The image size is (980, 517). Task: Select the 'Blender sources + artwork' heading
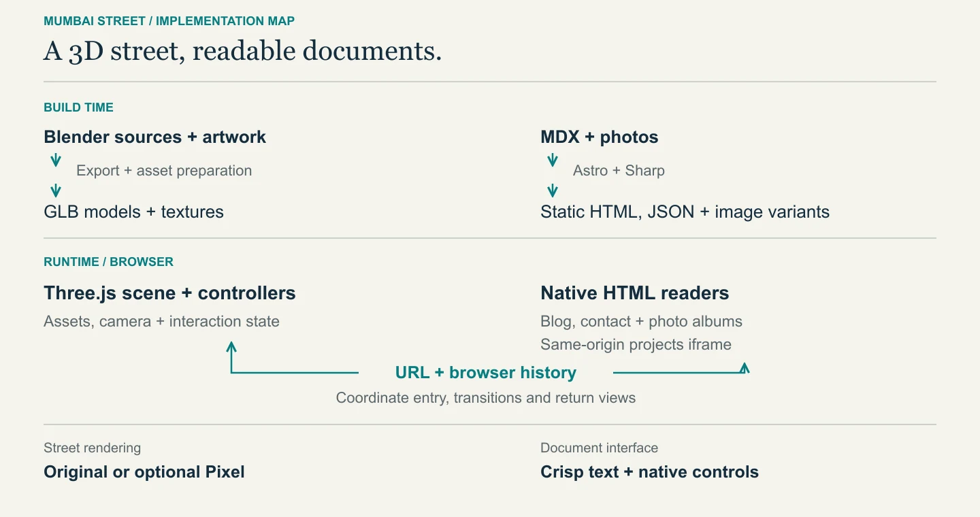[154, 137]
